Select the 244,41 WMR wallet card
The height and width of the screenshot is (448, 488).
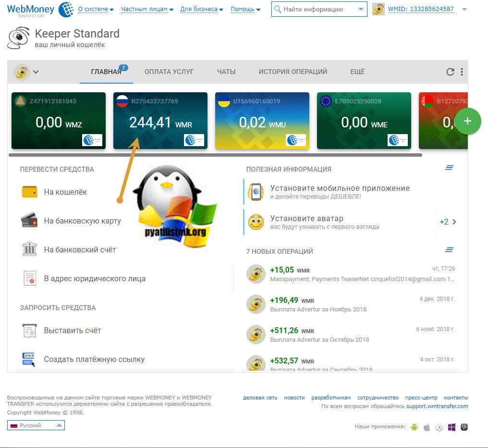click(160, 121)
